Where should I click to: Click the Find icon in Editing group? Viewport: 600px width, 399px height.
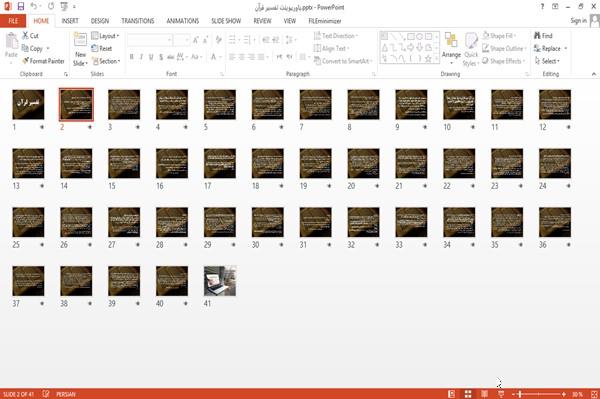[x=537, y=36]
